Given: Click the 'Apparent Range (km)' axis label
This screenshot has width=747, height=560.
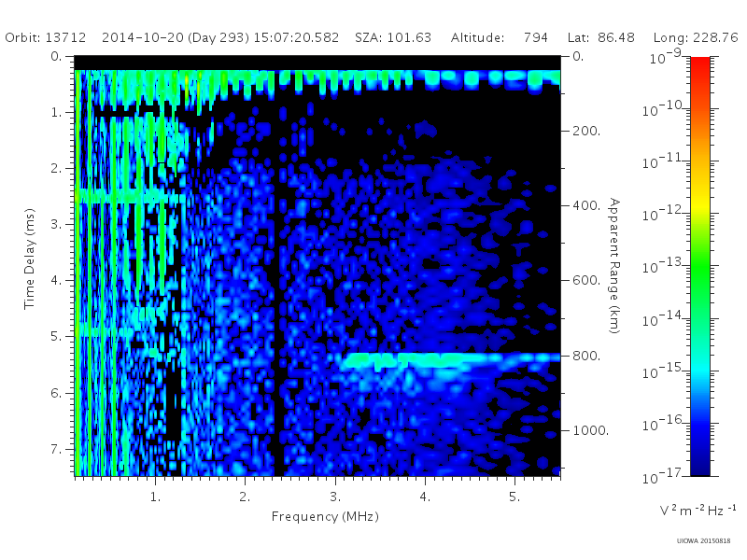Looking at the screenshot, I should coord(614,266).
